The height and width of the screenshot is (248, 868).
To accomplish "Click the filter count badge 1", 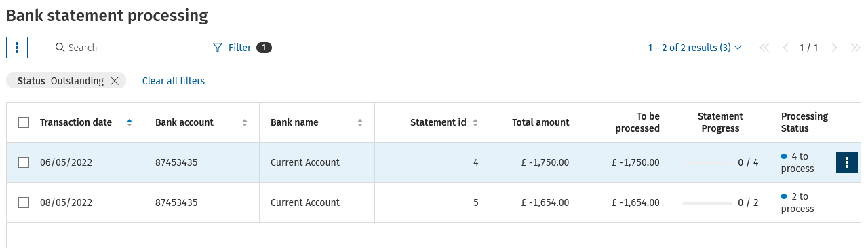I will pos(264,48).
